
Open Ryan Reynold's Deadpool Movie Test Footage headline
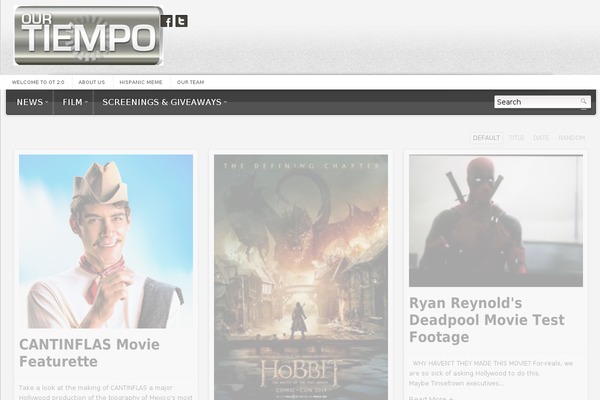click(x=487, y=320)
